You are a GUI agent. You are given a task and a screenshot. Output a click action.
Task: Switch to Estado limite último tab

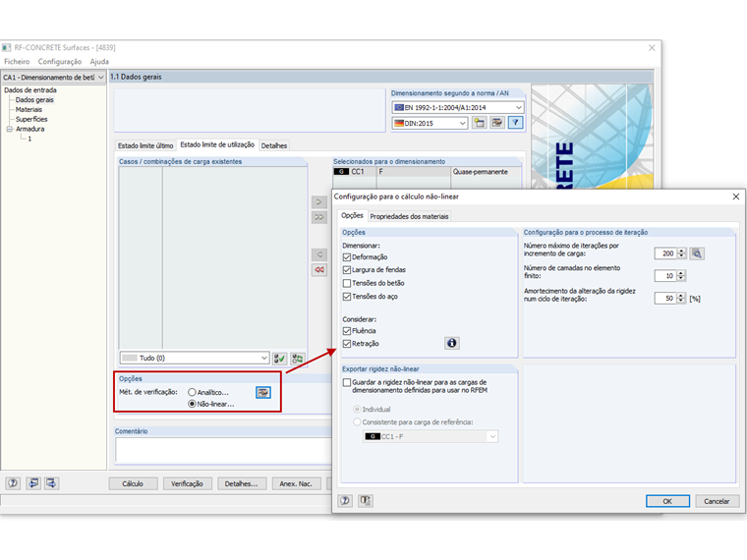(145, 145)
